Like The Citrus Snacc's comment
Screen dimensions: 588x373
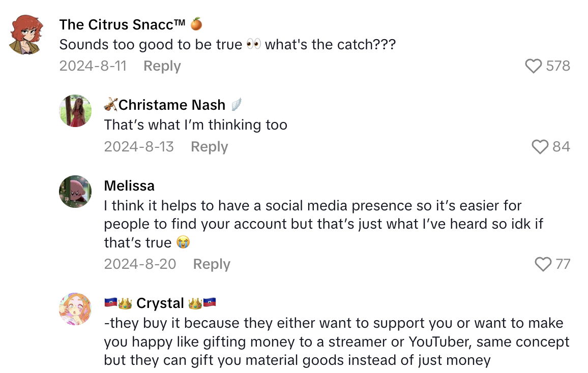click(x=533, y=66)
